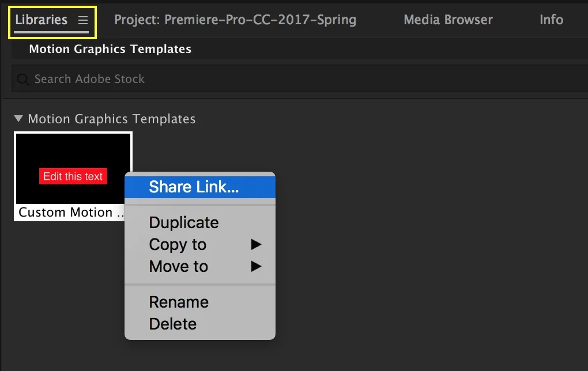
Task: Switch to the Project: Premiere-Pro-CC-2017-Spring tab
Action: [235, 20]
